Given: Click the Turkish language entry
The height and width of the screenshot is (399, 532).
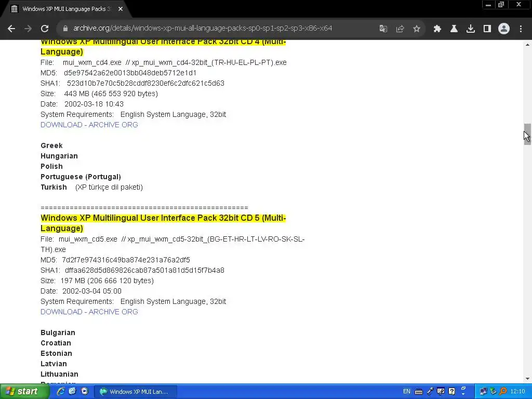Looking at the screenshot, I should click(54, 187).
